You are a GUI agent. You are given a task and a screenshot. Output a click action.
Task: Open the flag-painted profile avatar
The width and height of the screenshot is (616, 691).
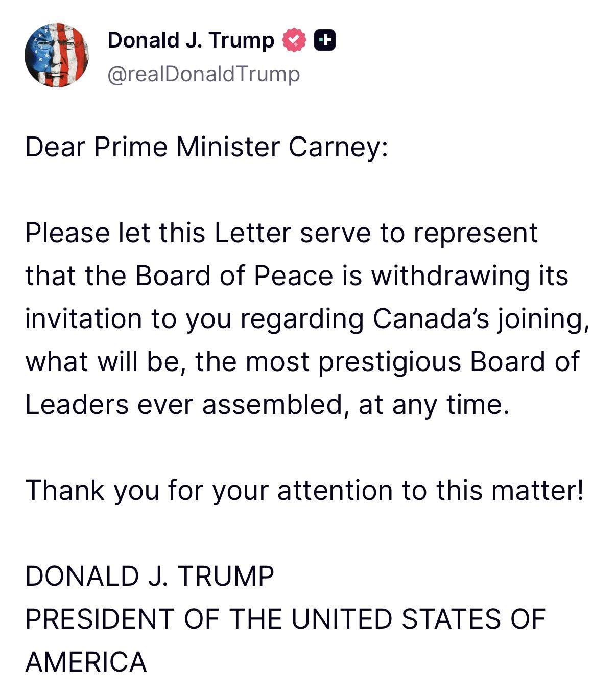coord(57,55)
